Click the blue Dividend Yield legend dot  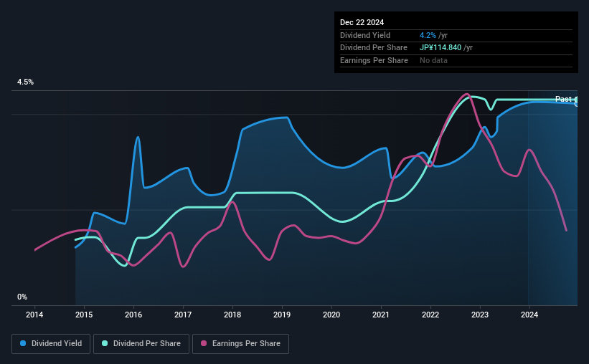(x=23, y=343)
